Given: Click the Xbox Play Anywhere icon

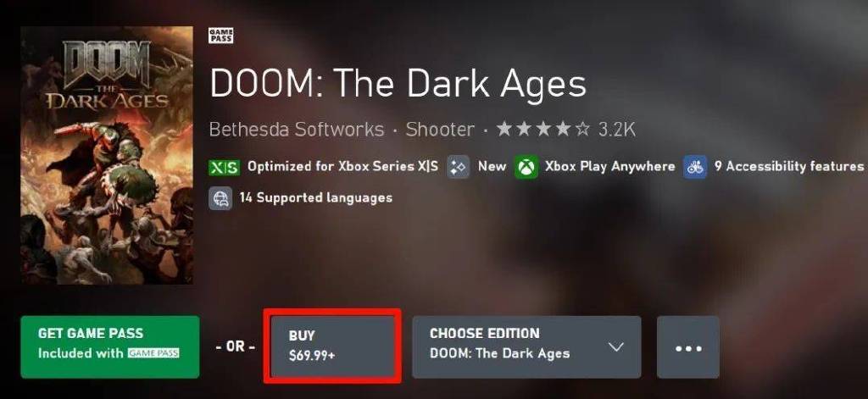Looking at the screenshot, I should point(526,167).
